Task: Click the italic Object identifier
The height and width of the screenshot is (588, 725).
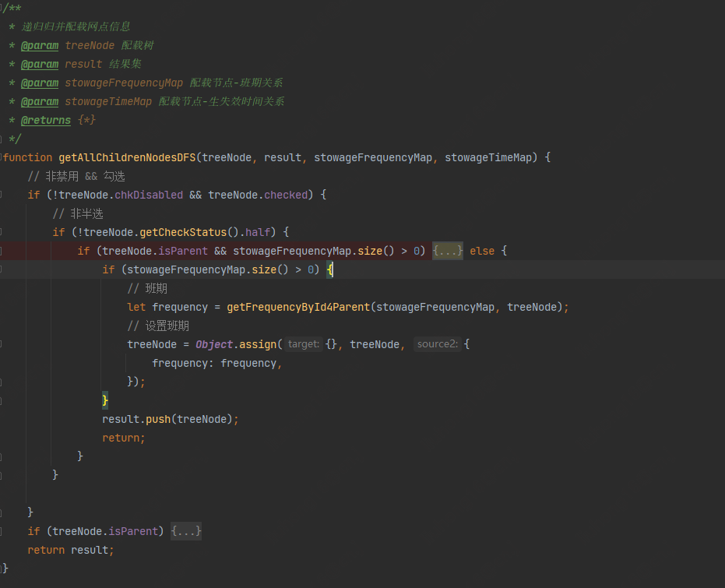Action: click(214, 344)
